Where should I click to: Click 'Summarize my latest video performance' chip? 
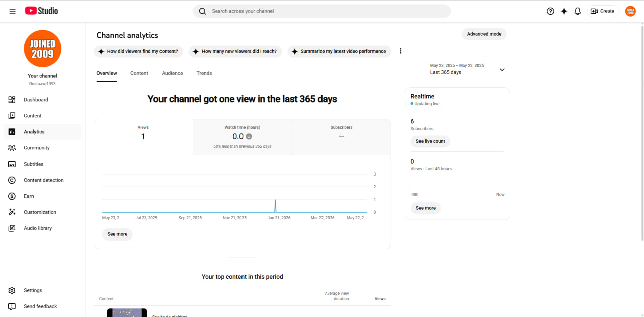[x=339, y=51]
